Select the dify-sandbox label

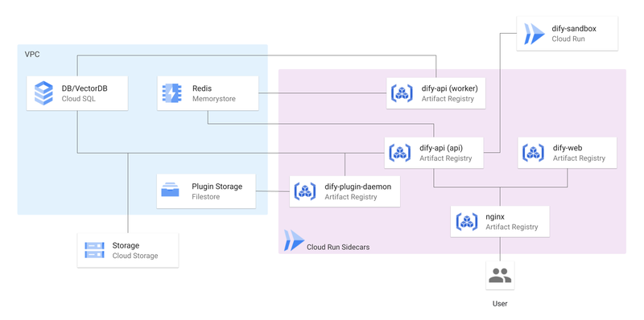coord(574,29)
